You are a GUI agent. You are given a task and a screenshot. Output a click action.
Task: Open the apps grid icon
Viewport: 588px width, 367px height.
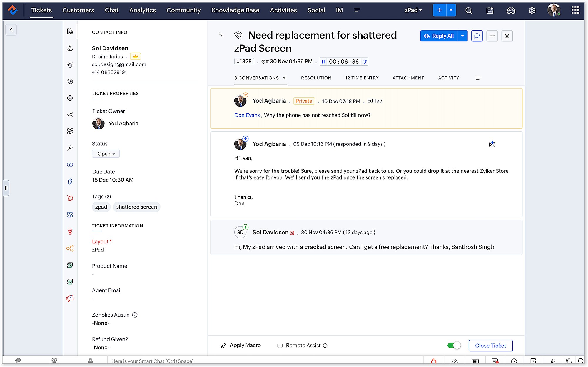click(x=575, y=10)
